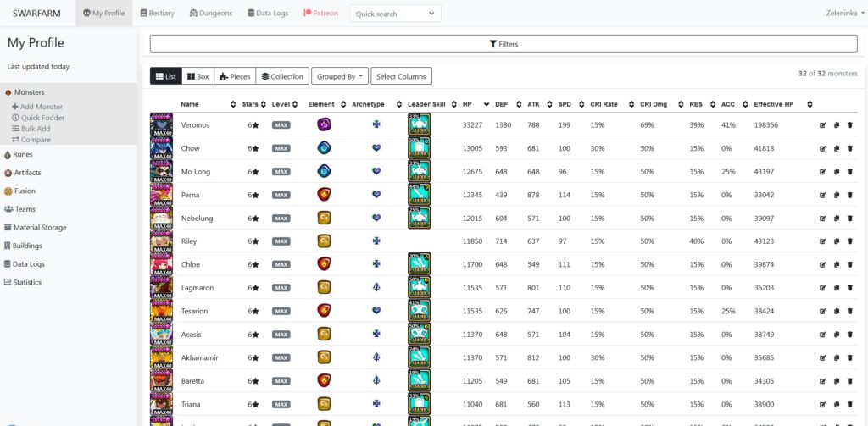Click Add Monster in sidebar
868x426 pixels.
(x=37, y=107)
